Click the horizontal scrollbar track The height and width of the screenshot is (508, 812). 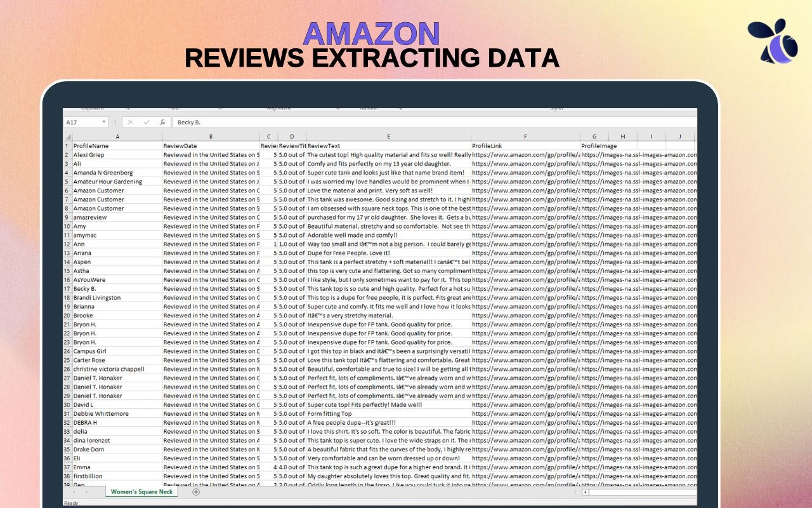point(643,491)
